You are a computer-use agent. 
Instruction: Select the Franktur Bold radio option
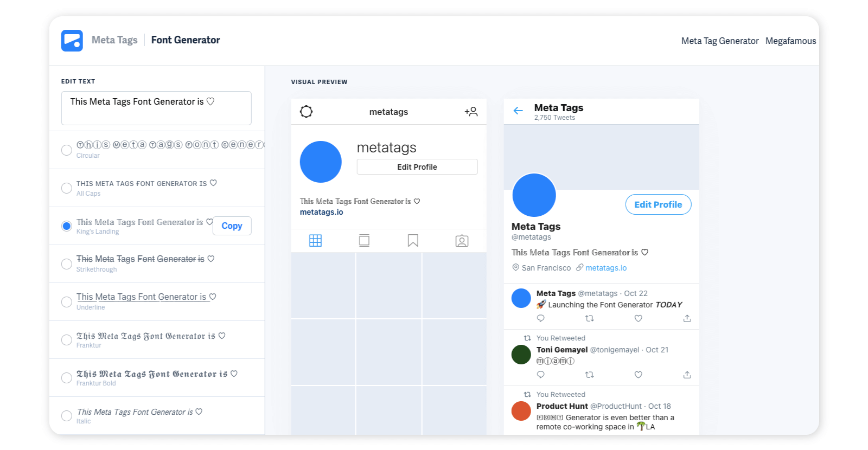[67, 378]
